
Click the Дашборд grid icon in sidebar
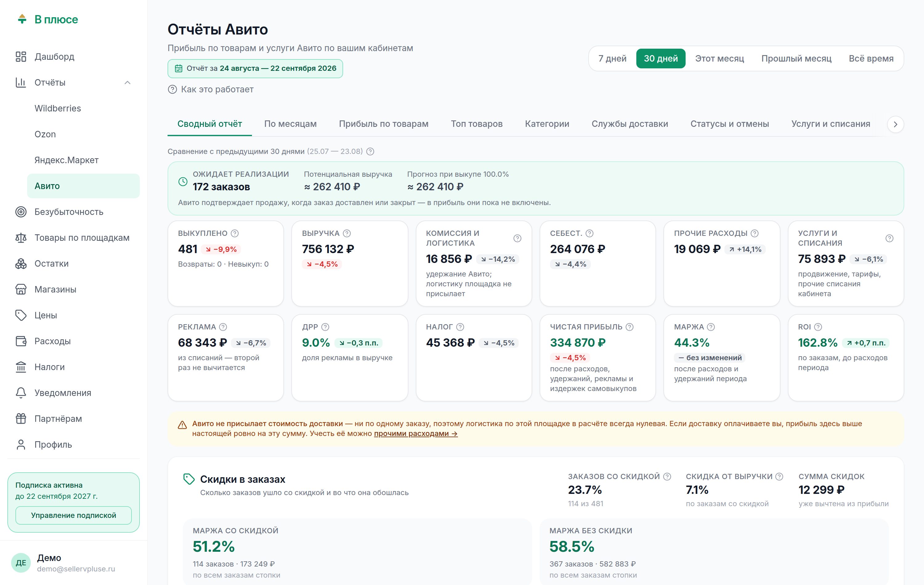click(x=21, y=57)
